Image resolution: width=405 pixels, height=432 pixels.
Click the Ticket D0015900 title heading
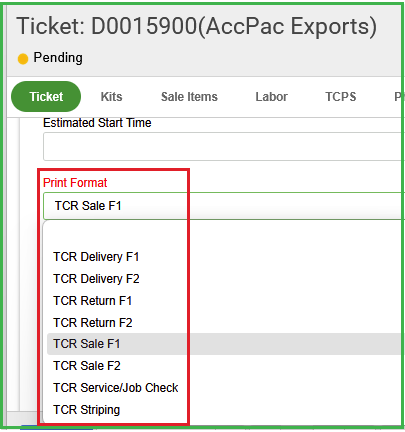tap(197, 26)
